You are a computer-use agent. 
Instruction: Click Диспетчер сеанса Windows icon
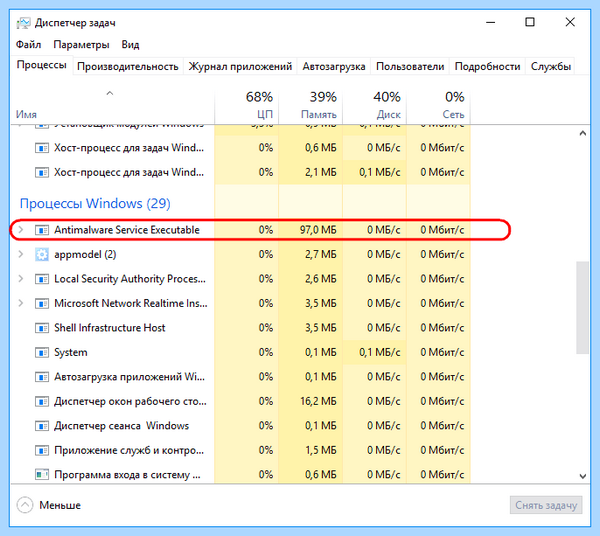(42, 426)
